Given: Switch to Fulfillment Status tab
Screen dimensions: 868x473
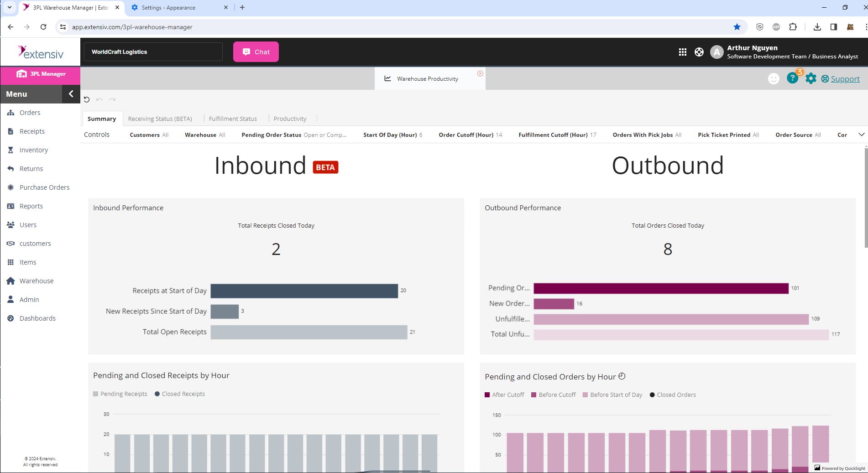Looking at the screenshot, I should (233, 119).
